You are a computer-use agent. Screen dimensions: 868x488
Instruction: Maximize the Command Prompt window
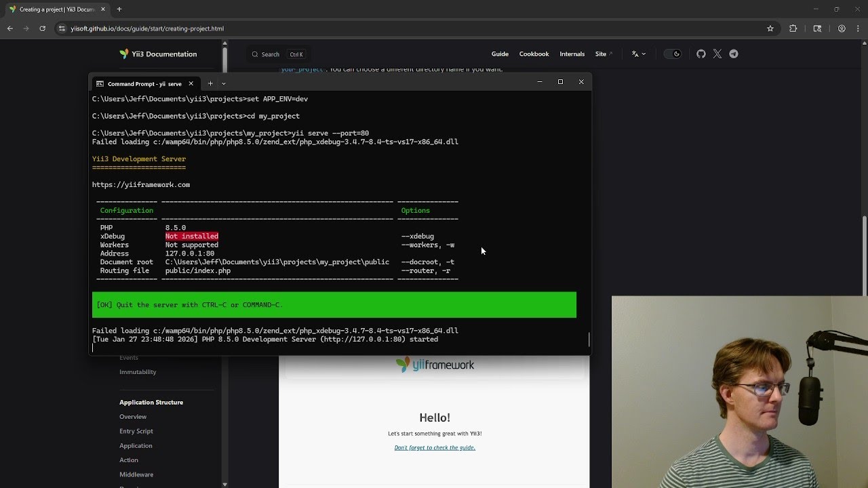(x=560, y=82)
